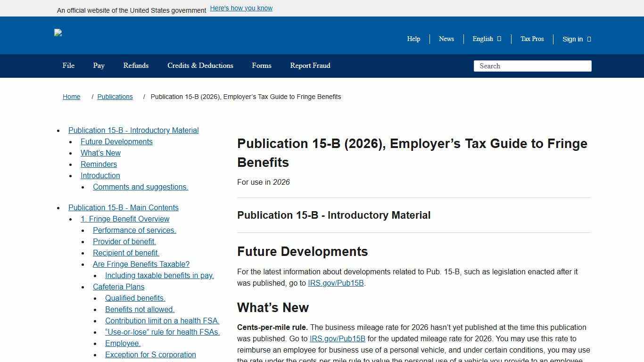Select the '1. Fringe Benefit Overview' link
The image size is (644, 362).
[125, 219]
